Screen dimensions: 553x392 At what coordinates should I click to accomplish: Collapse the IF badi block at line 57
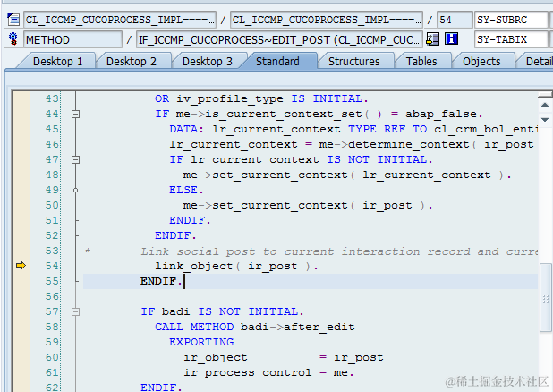point(75,311)
